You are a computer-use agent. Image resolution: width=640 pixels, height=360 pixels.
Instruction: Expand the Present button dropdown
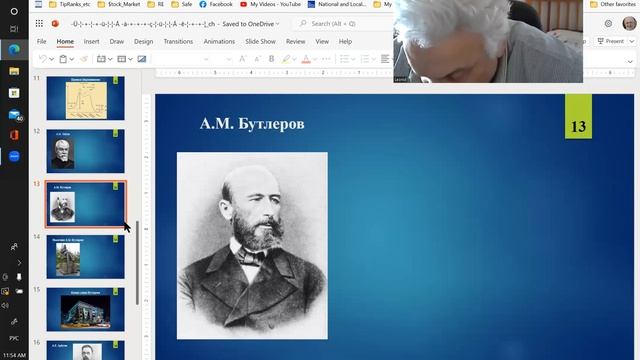631,41
